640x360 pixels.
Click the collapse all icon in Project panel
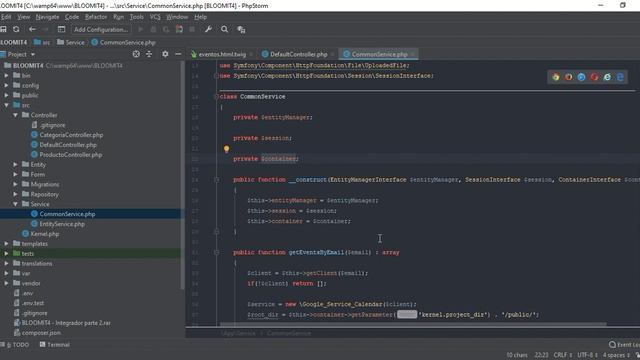tap(149, 54)
